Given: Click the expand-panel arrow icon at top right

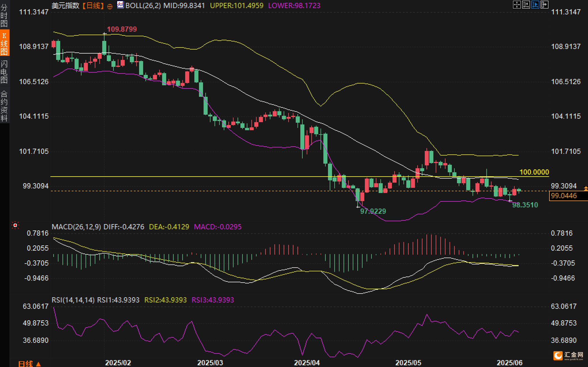Looking at the screenshot, I should pyautogui.click(x=544, y=5).
